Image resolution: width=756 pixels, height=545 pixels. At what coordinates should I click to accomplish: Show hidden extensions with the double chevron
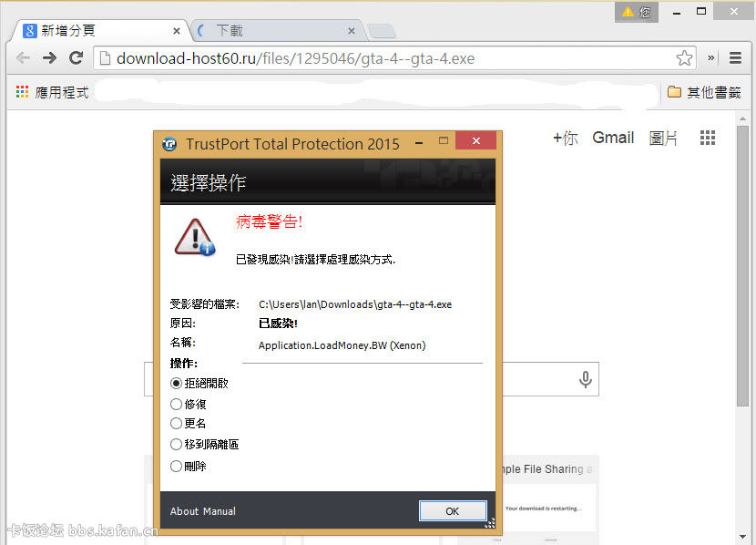[710, 58]
